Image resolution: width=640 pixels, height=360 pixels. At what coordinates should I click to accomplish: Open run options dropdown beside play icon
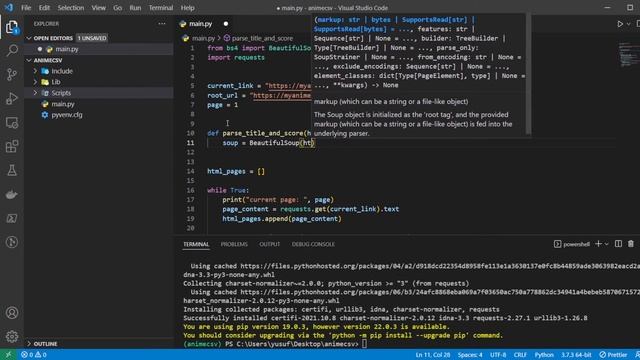point(628,24)
